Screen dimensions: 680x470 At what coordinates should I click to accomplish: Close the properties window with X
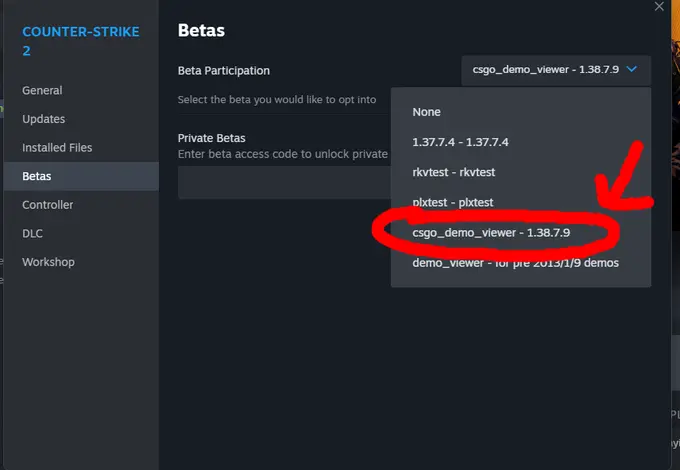[658, 7]
